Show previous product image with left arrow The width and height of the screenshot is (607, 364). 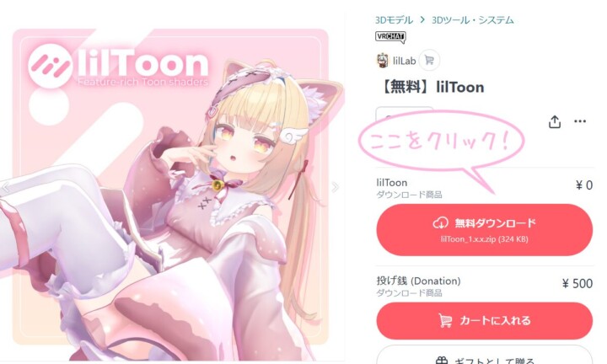pos(6,188)
